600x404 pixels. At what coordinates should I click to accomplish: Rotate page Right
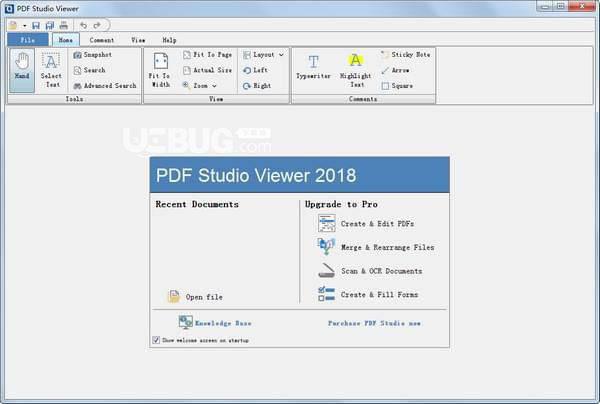pyautogui.click(x=257, y=86)
